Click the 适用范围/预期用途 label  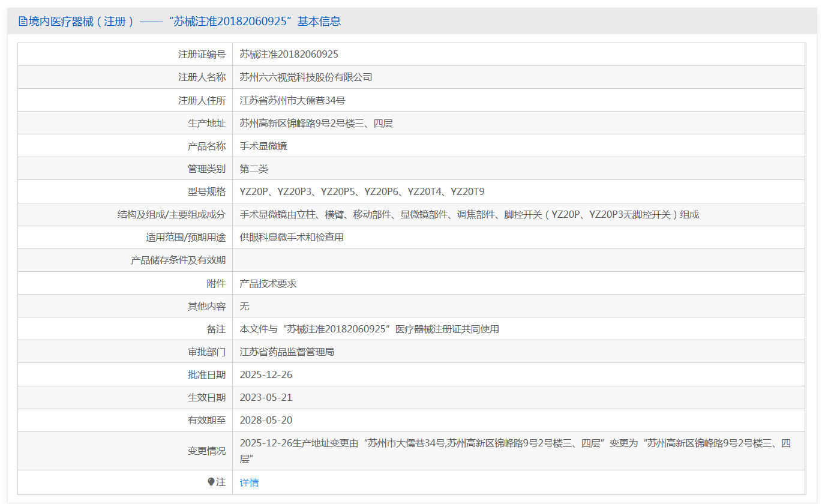(186, 236)
